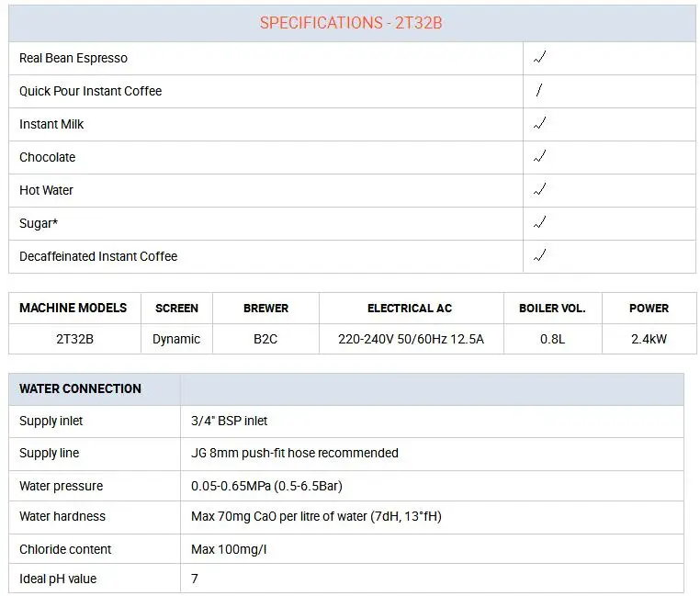Viewport: 700px width, 596px height.
Task: Click the Instant Milk checkmark icon
Action: (x=540, y=124)
